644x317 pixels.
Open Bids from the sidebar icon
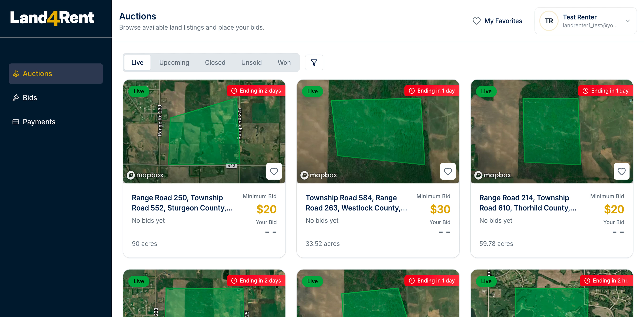point(16,98)
